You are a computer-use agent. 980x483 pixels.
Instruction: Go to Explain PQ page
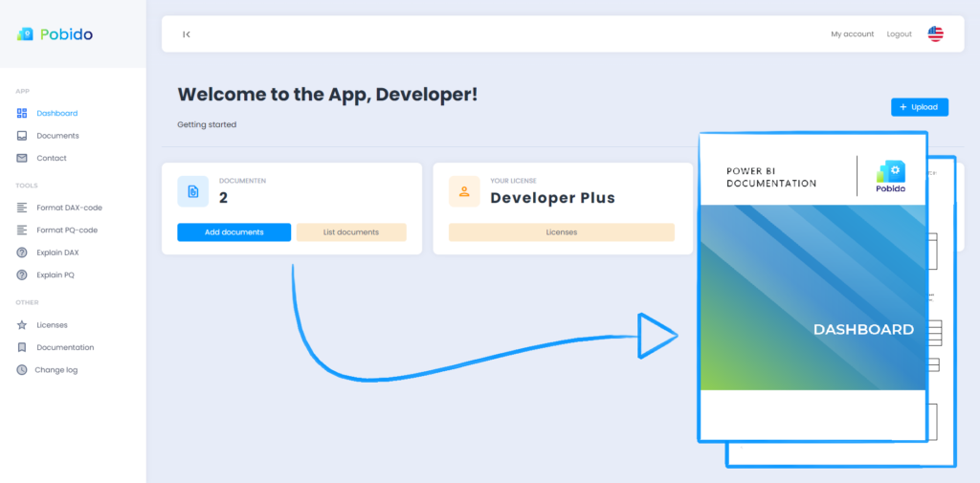(56, 274)
